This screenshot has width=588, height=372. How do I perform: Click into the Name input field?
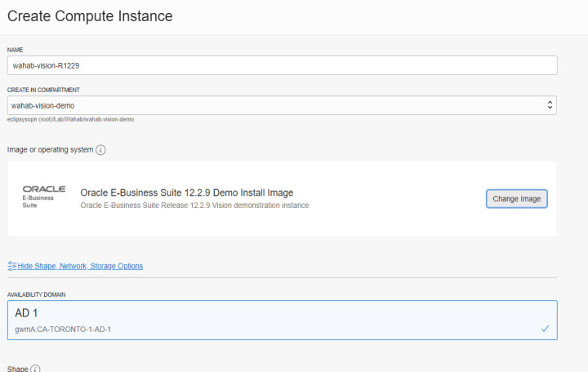[282, 65]
